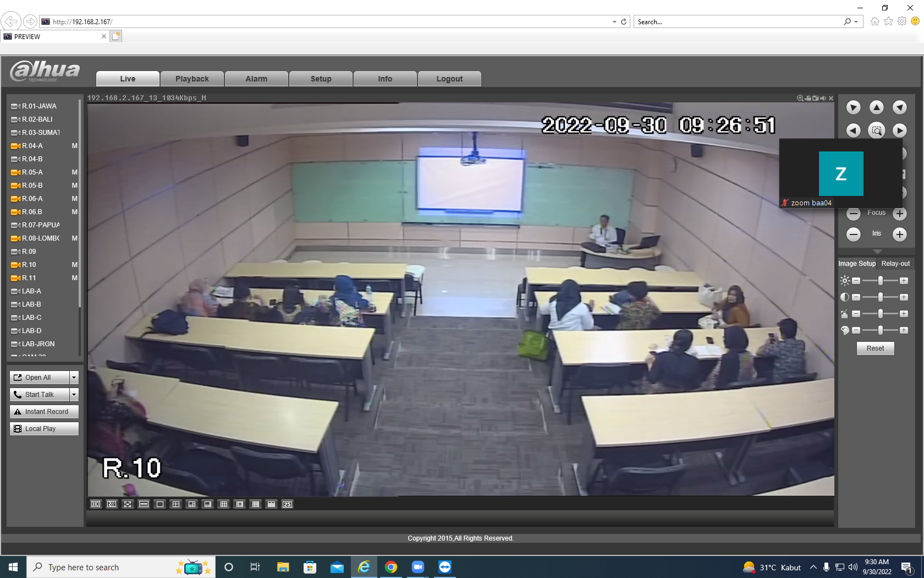Switch to the Relay-out tab
The image size is (924, 578).
coord(895,264)
